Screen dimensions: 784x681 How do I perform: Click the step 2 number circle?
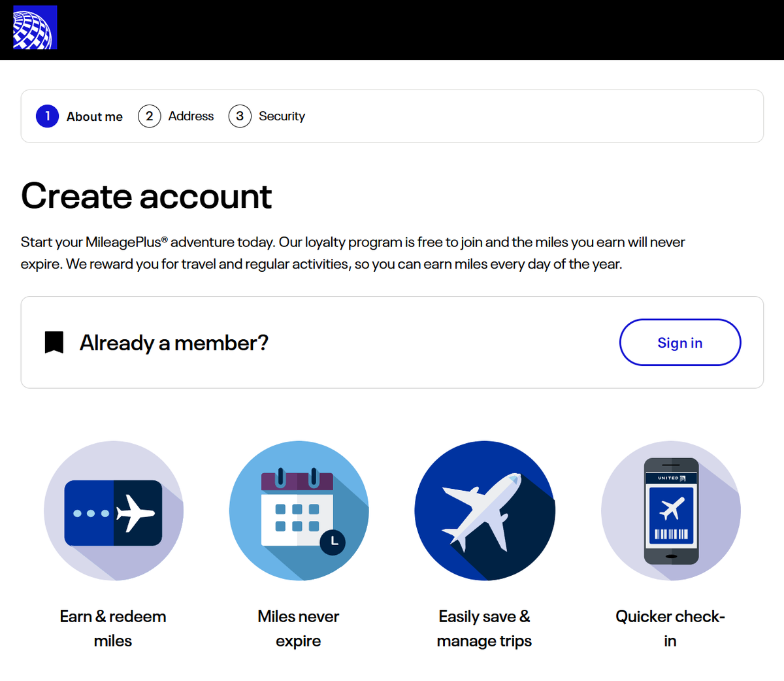(x=149, y=116)
